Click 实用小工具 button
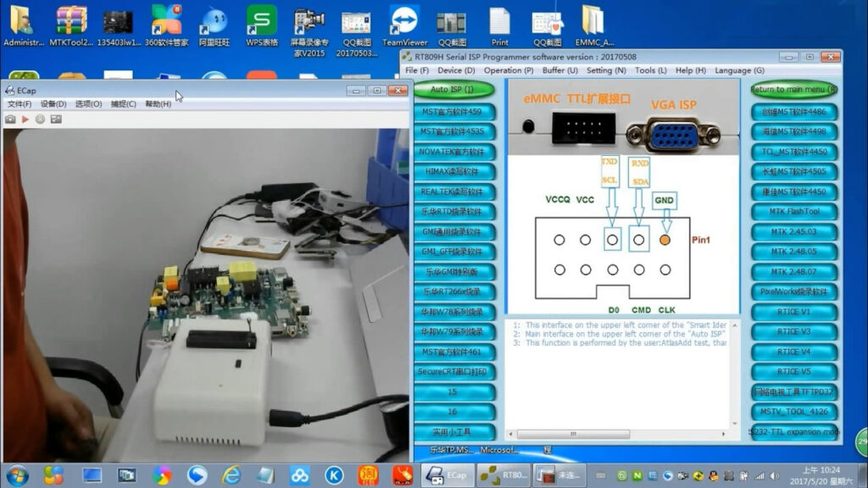The width and height of the screenshot is (868, 488). [x=453, y=432]
